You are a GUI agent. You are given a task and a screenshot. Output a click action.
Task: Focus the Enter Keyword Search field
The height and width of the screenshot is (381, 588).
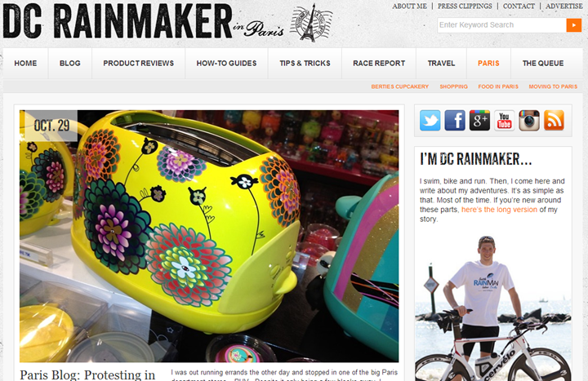tap(501, 25)
